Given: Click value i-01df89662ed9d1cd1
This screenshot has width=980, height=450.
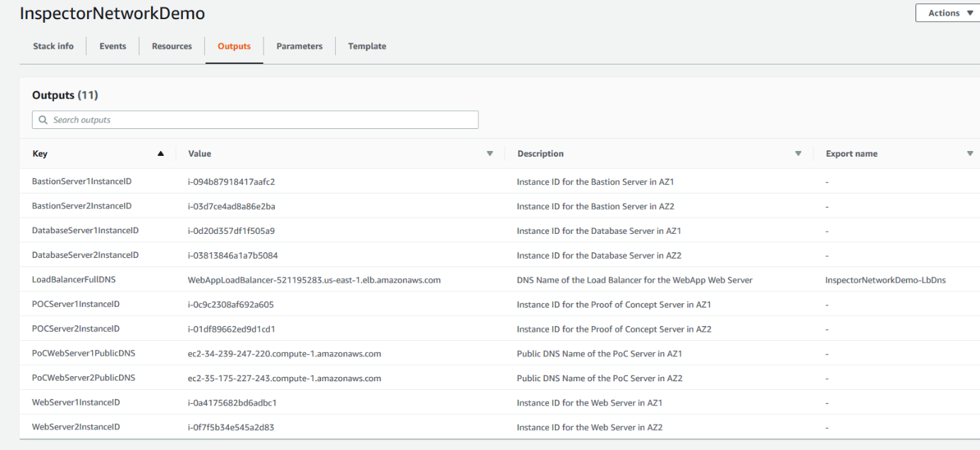Looking at the screenshot, I should click(x=231, y=329).
